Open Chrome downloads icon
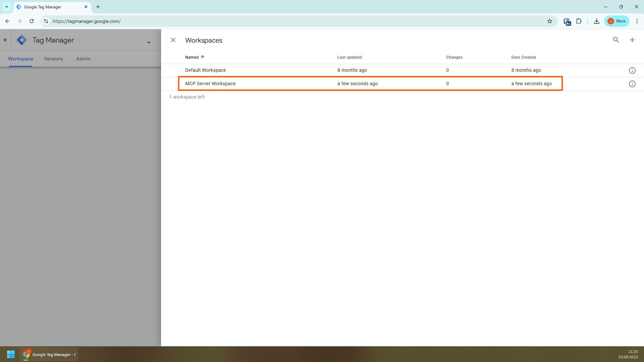This screenshot has height=362, width=644. point(596,21)
